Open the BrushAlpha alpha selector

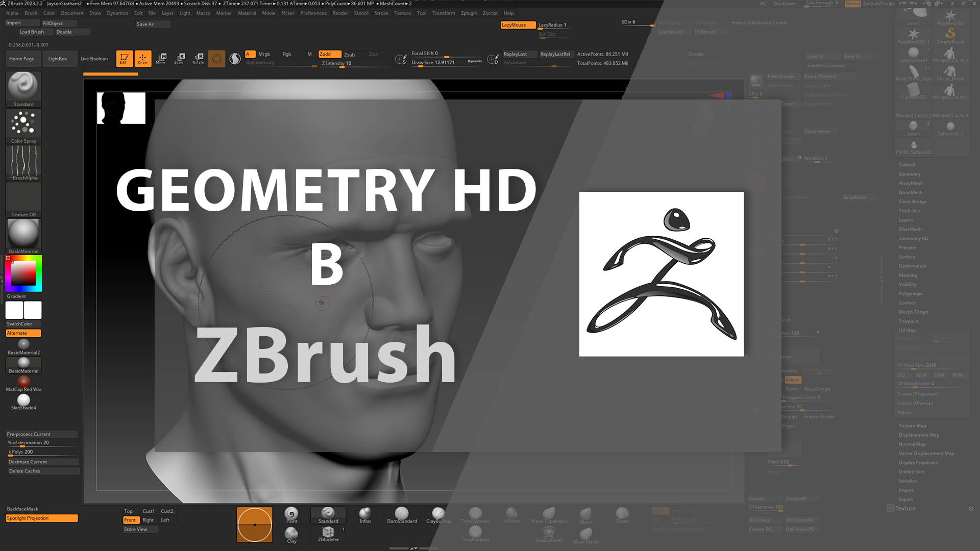[23, 163]
